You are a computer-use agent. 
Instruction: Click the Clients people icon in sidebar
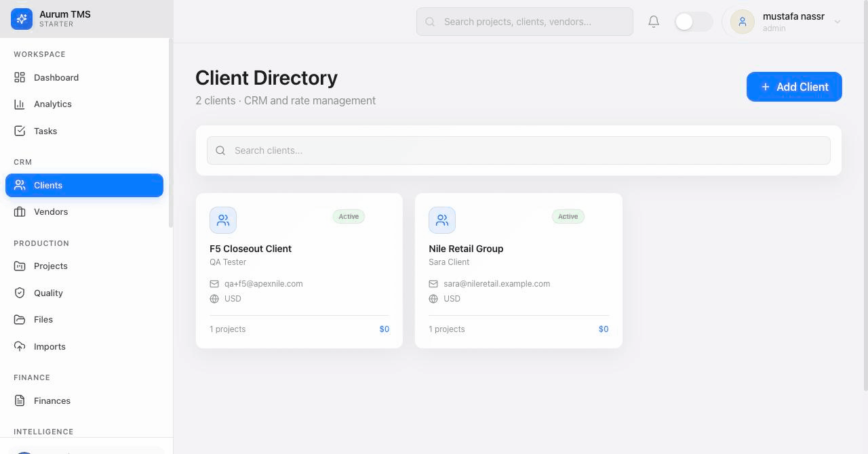[20, 185]
